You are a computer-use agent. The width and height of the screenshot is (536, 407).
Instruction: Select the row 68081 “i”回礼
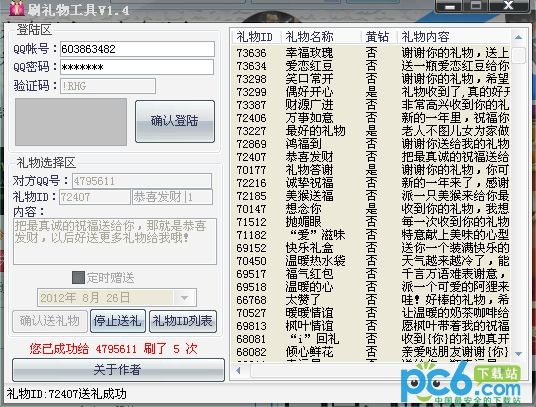(371, 339)
